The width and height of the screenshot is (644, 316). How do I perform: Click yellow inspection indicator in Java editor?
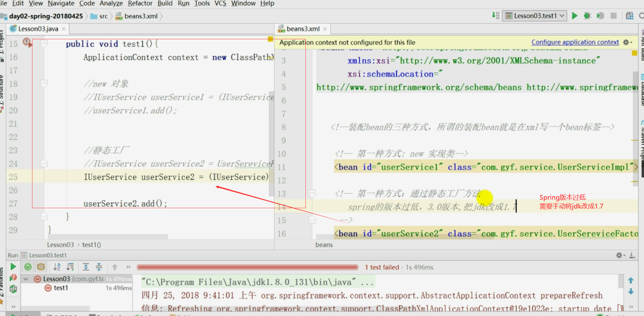(x=270, y=39)
